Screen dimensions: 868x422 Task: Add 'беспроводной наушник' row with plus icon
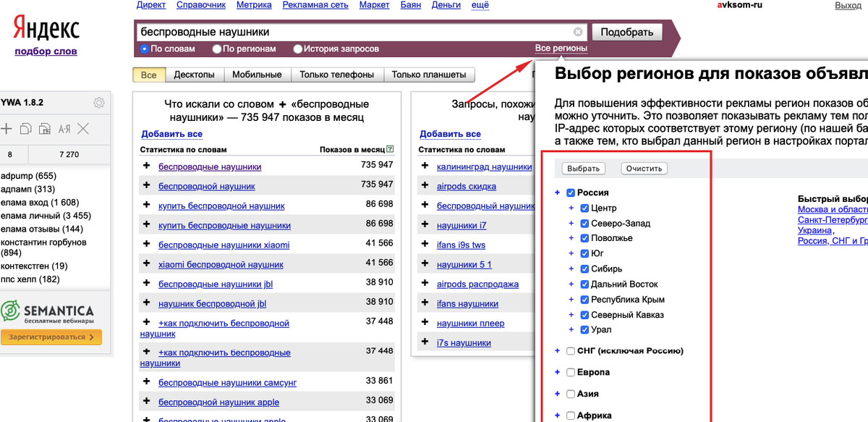[147, 186]
